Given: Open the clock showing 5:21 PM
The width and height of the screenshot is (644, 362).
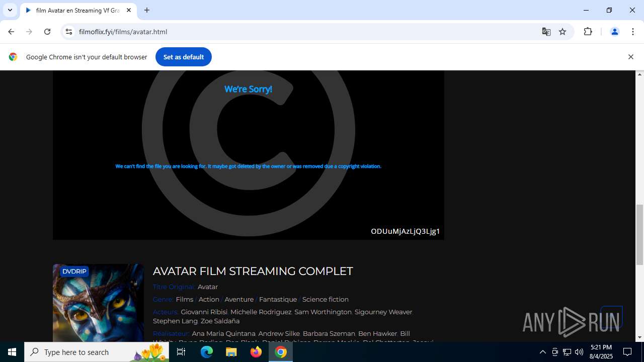Looking at the screenshot, I should click(x=601, y=352).
